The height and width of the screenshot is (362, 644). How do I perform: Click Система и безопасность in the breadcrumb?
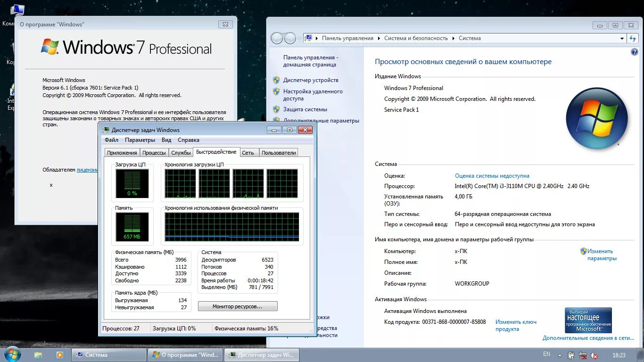pyautogui.click(x=416, y=38)
